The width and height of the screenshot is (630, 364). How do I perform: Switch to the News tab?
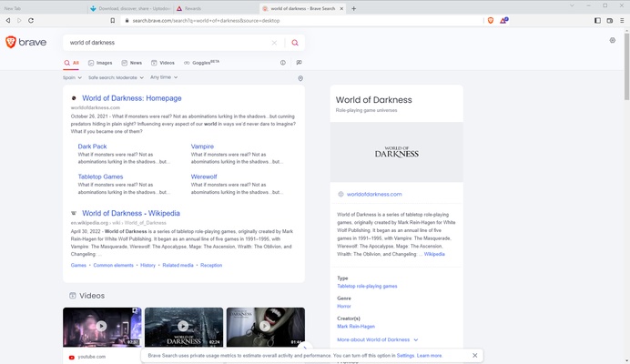[132, 63]
